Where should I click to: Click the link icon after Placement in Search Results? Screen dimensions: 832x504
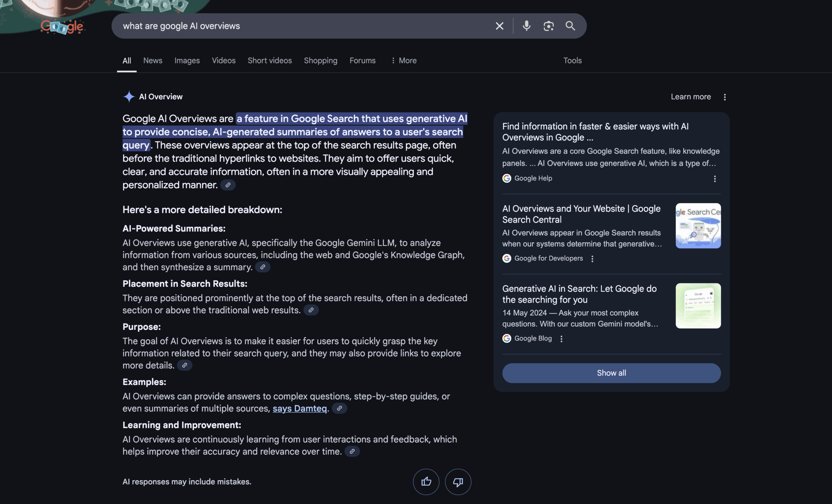[311, 310]
